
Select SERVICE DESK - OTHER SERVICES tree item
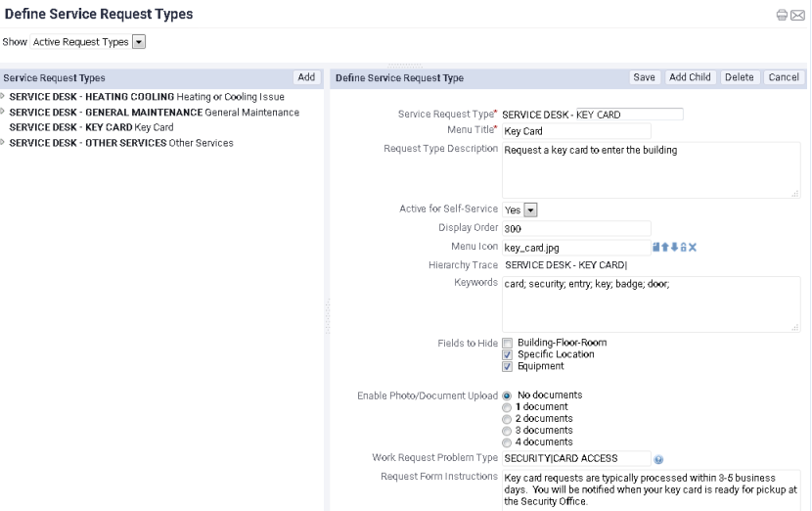[x=121, y=143]
